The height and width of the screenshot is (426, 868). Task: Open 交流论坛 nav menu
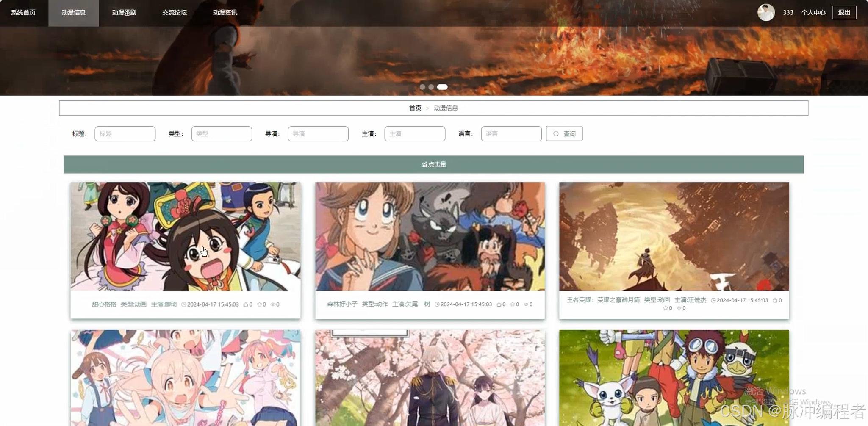175,13
